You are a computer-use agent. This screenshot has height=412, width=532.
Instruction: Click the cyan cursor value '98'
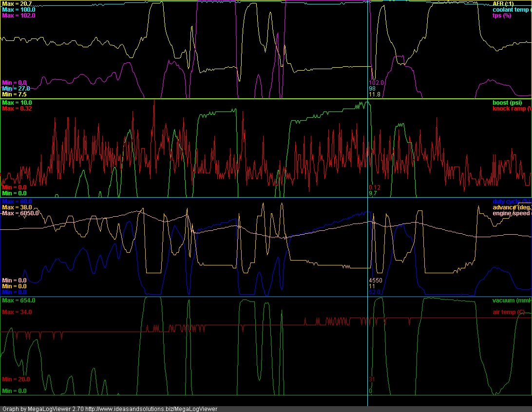372,89
